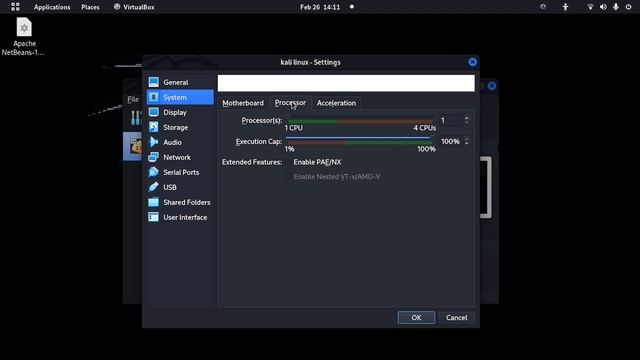Decrease the processor count with down arrow
The image size is (640, 360).
coord(466,123)
